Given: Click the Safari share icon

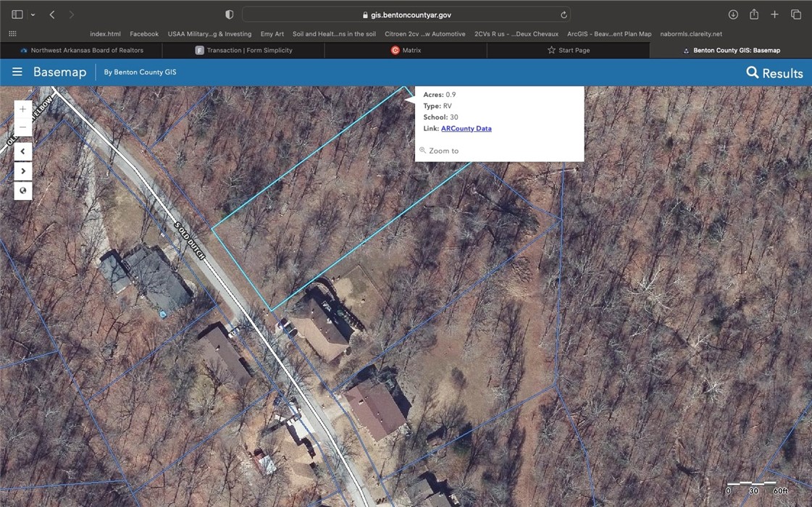Looking at the screenshot, I should 754,14.
